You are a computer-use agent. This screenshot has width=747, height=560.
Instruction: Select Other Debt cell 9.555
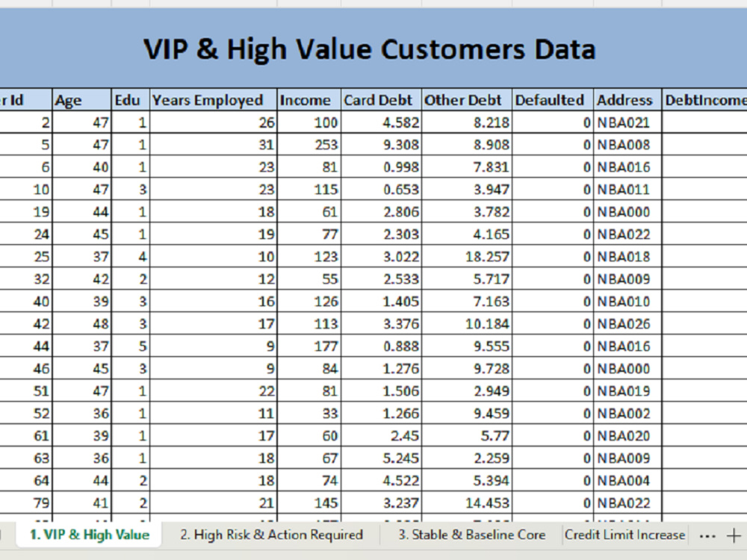[x=467, y=346]
